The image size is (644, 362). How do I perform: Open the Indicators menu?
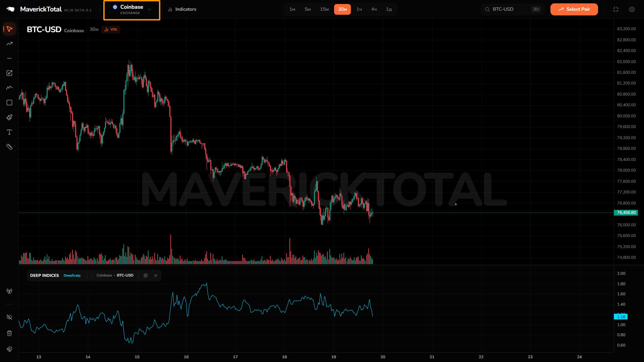point(182,9)
